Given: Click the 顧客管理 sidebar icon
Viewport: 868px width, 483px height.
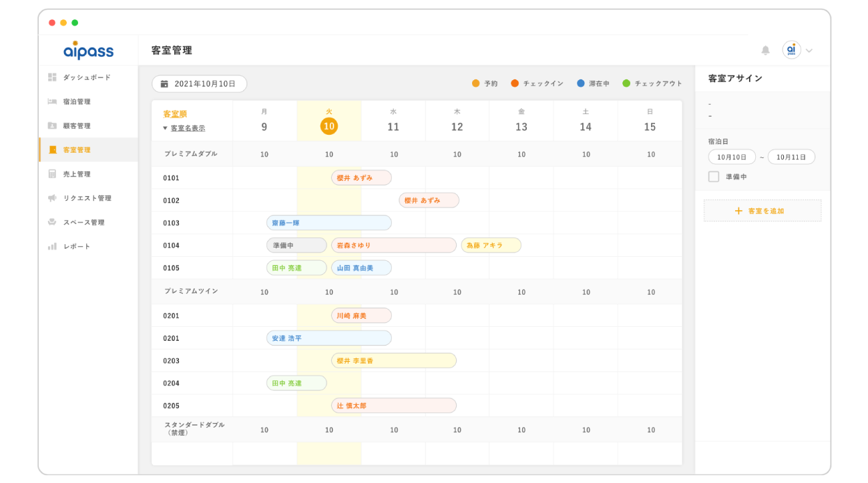Looking at the screenshot, I should tap(52, 125).
